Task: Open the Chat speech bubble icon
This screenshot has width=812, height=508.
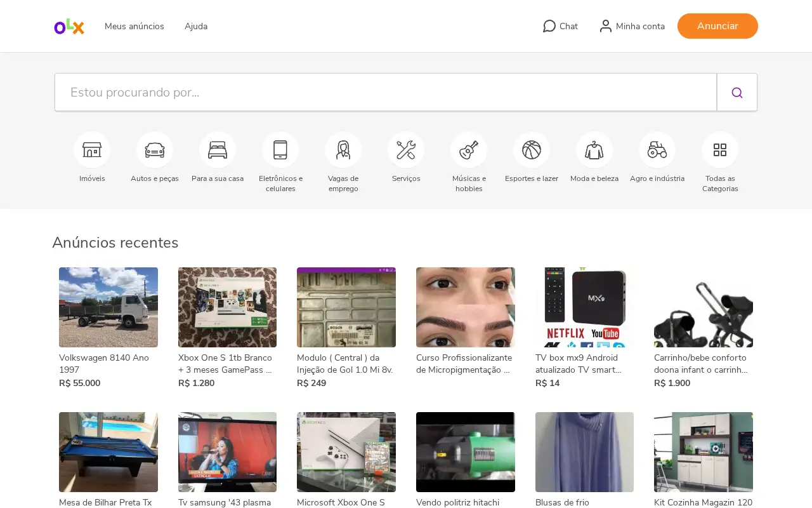Action: (x=549, y=26)
